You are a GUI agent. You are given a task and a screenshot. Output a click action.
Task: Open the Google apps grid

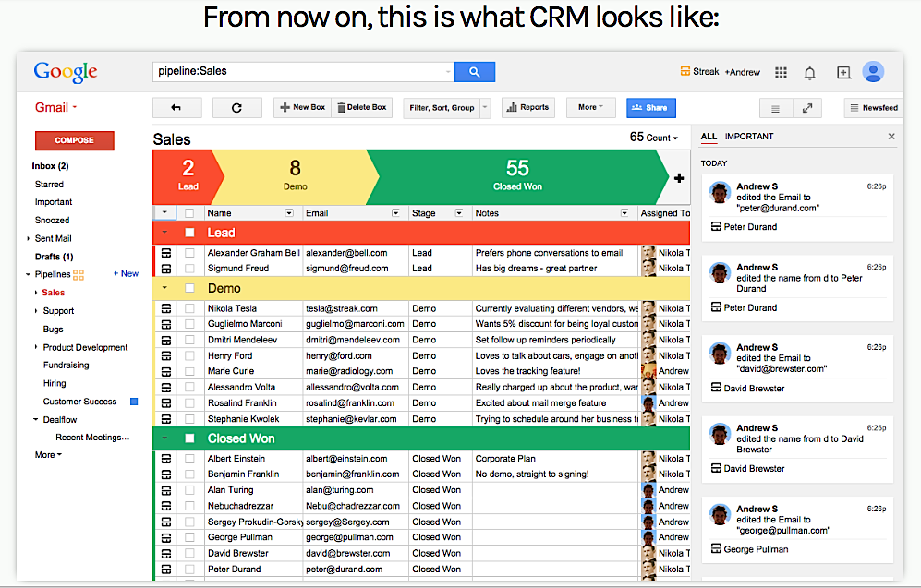click(781, 72)
